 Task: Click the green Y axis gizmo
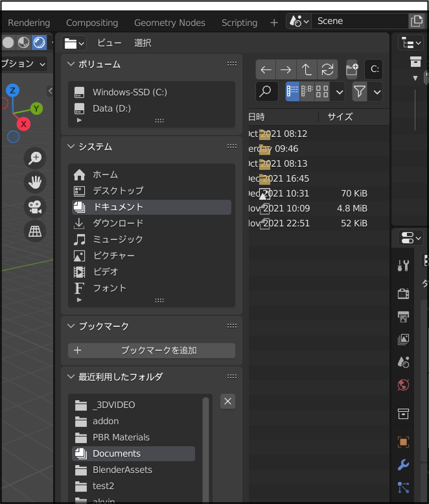point(36,108)
